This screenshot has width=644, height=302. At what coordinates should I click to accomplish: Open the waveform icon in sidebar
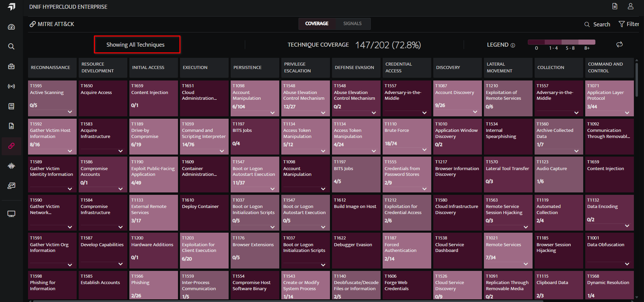[11, 166]
